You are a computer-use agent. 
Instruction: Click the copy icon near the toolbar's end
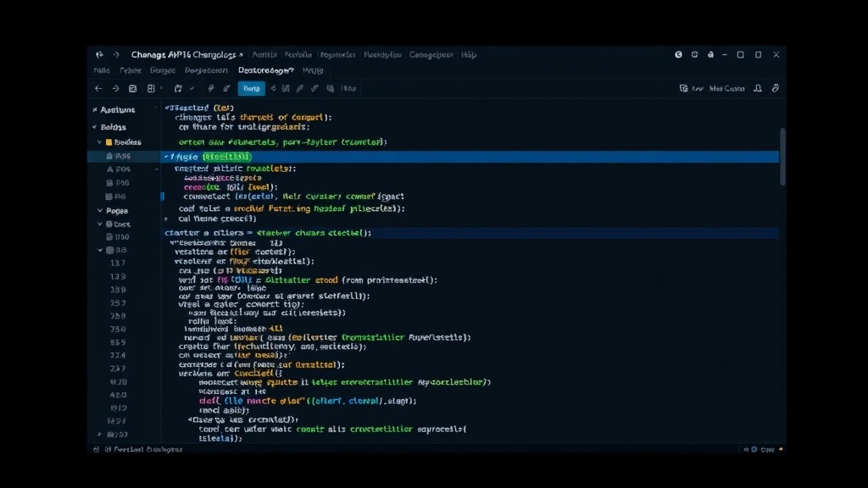click(x=330, y=88)
